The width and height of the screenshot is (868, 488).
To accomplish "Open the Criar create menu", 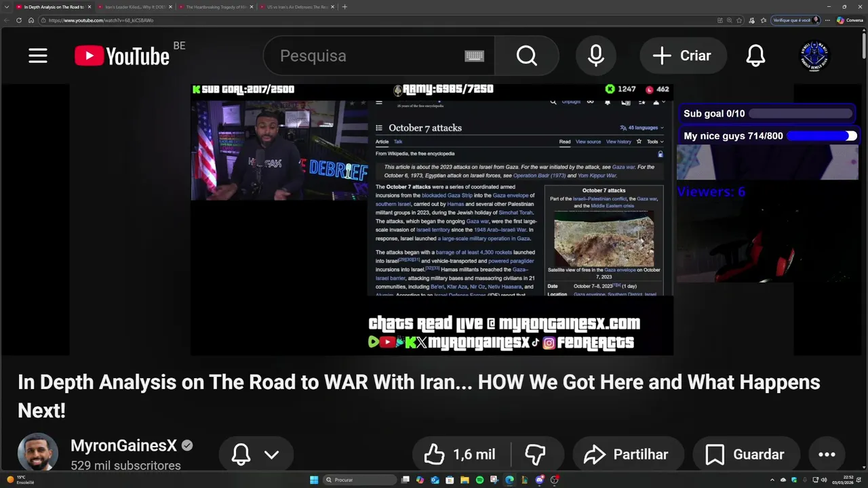I will pyautogui.click(x=682, y=56).
